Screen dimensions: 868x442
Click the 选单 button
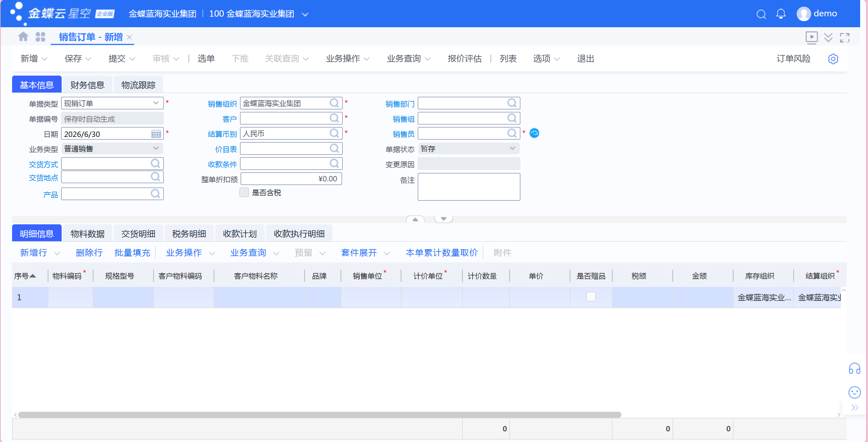coord(206,59)
